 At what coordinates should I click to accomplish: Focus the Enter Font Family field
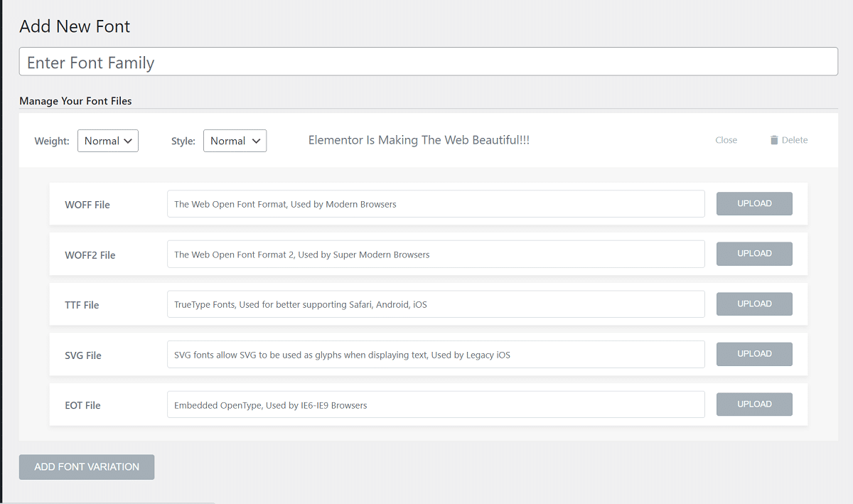428,62
